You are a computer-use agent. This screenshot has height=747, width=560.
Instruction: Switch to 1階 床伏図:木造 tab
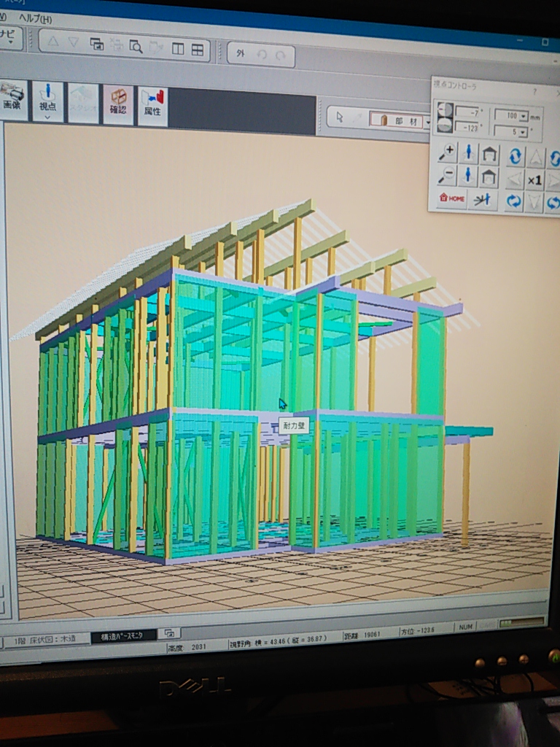point(45,641)
